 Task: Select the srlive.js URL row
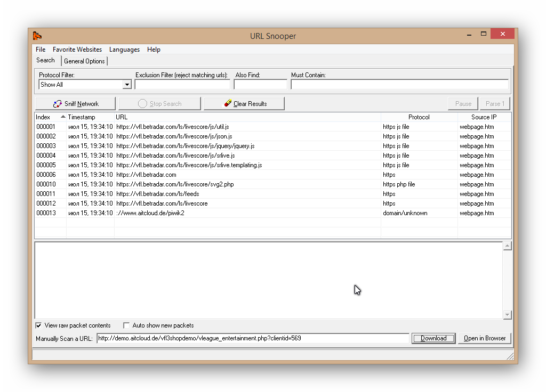[x=273, y=156]
